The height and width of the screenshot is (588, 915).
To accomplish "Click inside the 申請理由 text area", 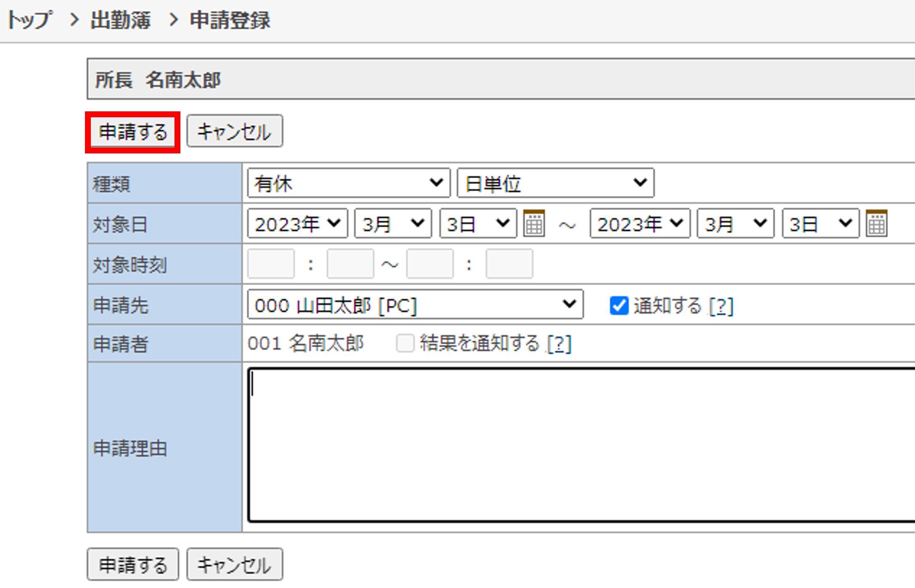I will pos(580,446).
